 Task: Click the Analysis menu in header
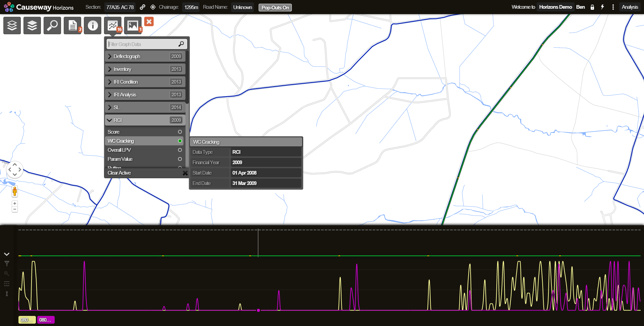point(630,7)
